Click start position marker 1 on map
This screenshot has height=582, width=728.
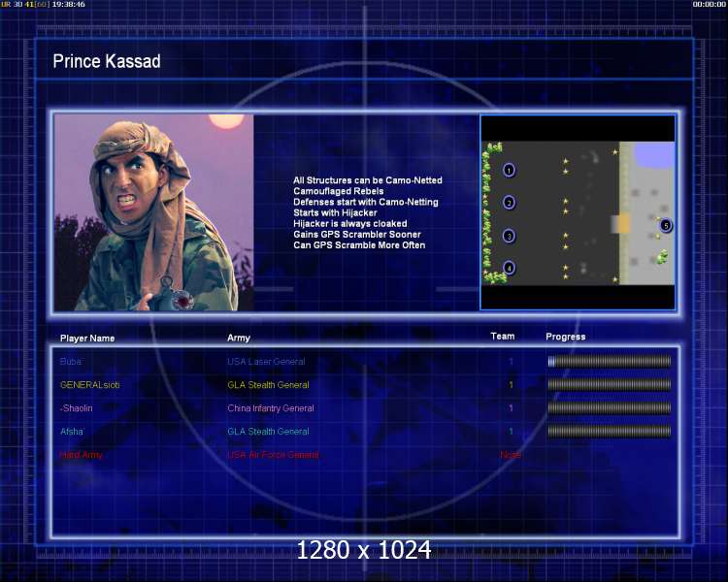[509, 171]
